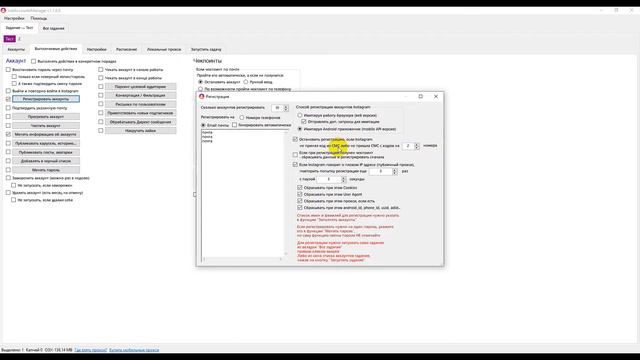640x360 pixels.
Task: Click the purple Тест task label
Action: [9, 39]
